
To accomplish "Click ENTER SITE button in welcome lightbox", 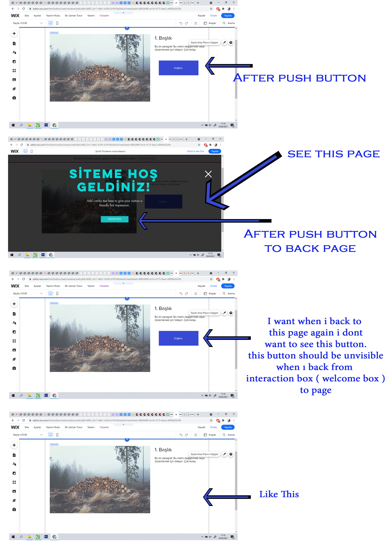I will [x=114, y=219].
